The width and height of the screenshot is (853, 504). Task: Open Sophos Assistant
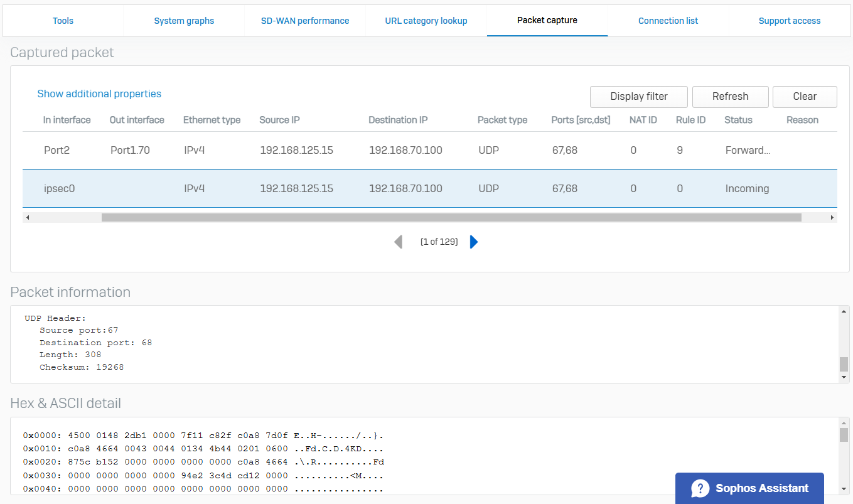coord(749,488)
